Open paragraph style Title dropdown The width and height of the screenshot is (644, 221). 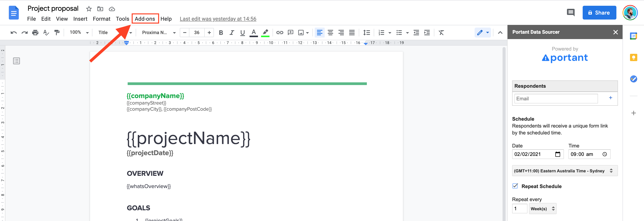coord(115,33)
